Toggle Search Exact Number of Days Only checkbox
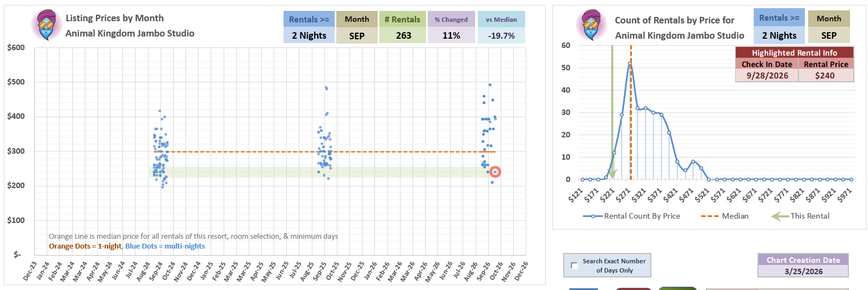868x290 pixels. pyautogui.click(x=574, y=265)
